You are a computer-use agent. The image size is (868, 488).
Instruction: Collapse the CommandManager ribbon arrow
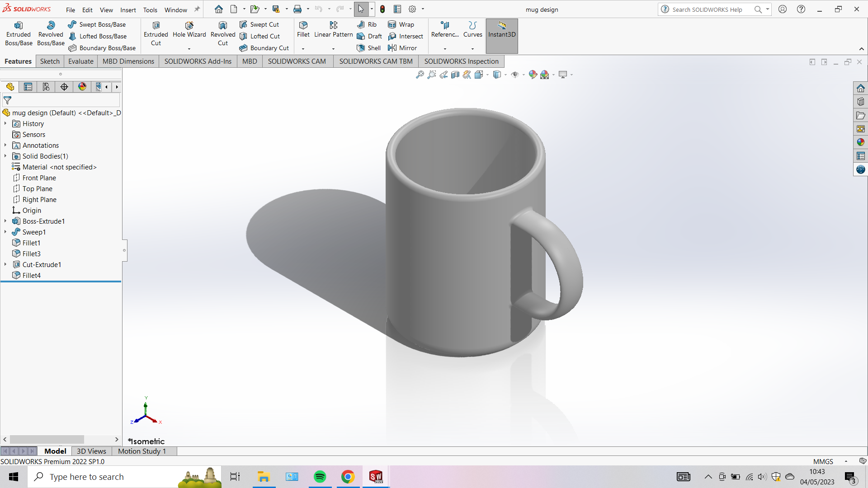coord(862,49)
